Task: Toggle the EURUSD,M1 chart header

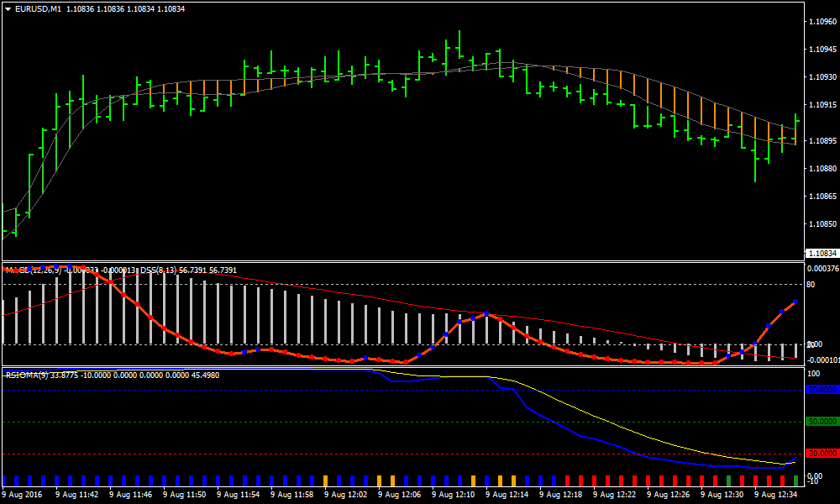Action: click(38, 8)
